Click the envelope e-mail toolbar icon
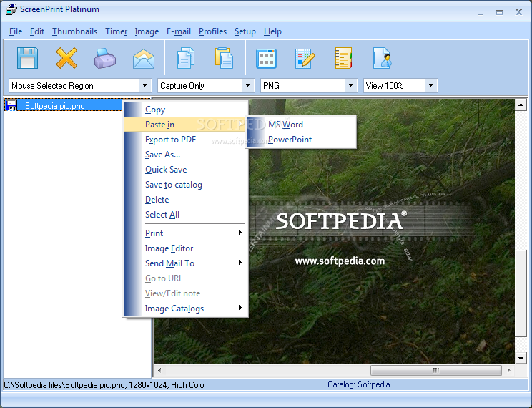The image size is (532, 408). pos(144,59)
